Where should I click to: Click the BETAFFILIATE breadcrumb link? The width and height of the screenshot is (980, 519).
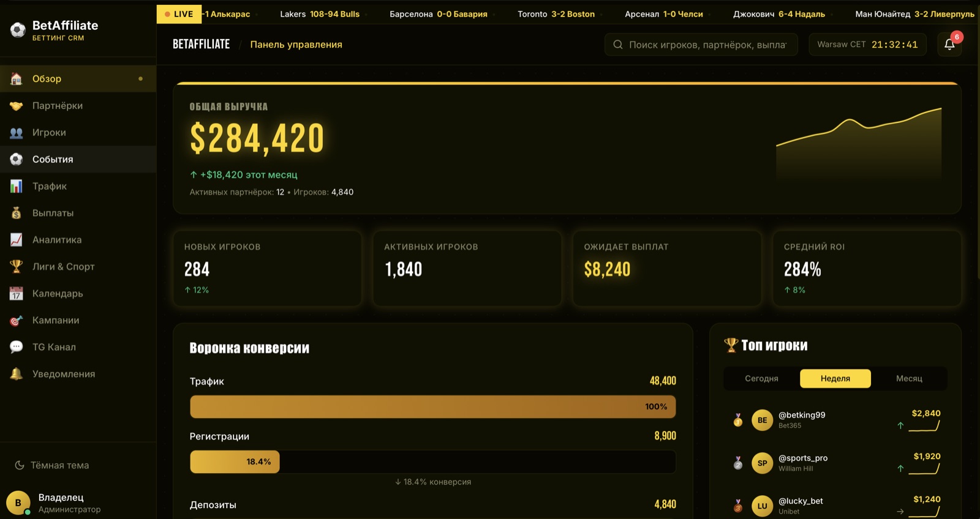click(202, 44)
